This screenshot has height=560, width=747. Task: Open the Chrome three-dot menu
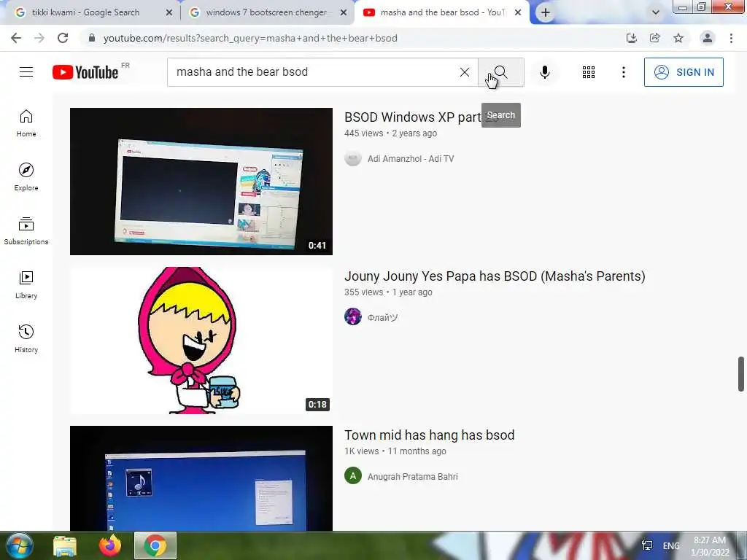click(x=731, y=38)
